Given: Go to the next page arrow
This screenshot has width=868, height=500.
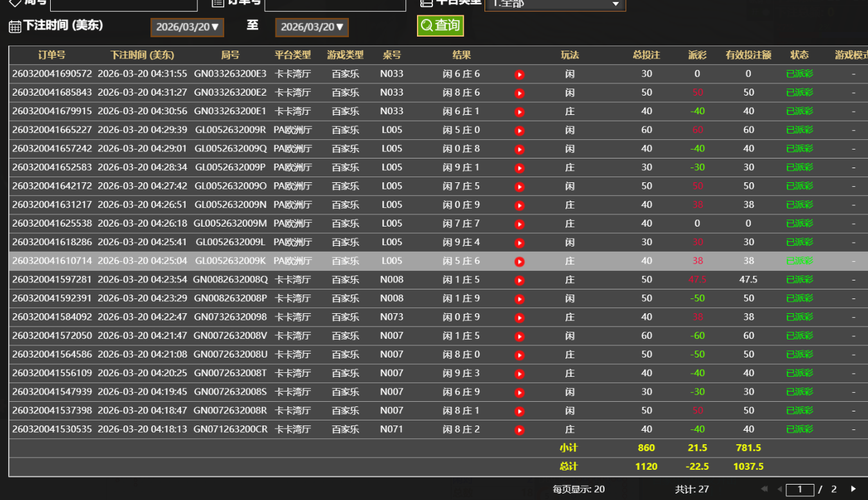Looking at the screenshot, I should click(853, 489).
